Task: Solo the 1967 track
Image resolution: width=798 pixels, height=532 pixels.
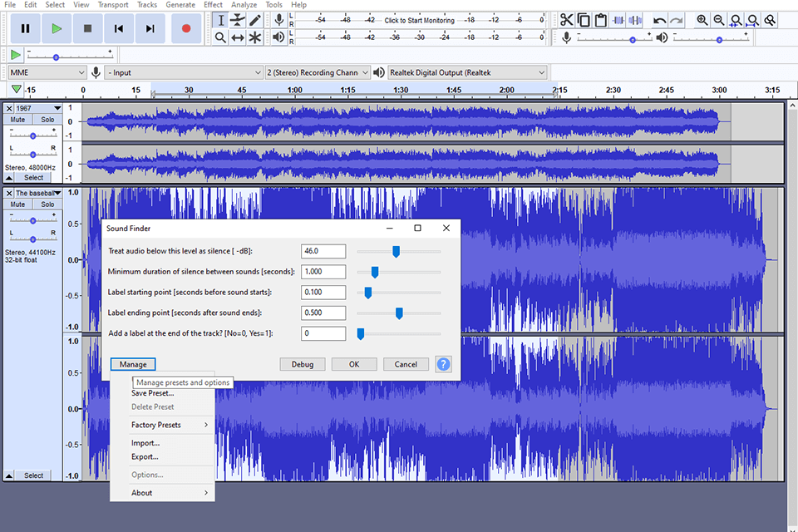Action: pyautogui.click(x=47, y=120)
